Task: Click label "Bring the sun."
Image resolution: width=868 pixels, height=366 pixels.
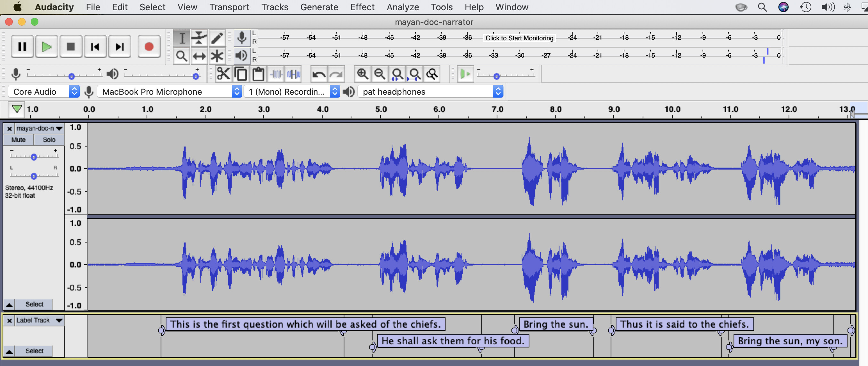Action: pyautogui.click(x=556, y=324)
